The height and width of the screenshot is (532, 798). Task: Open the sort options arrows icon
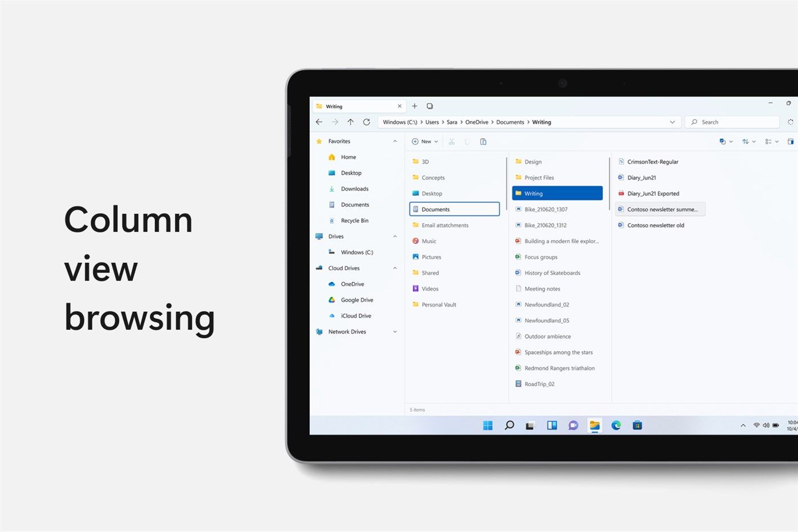748,141
